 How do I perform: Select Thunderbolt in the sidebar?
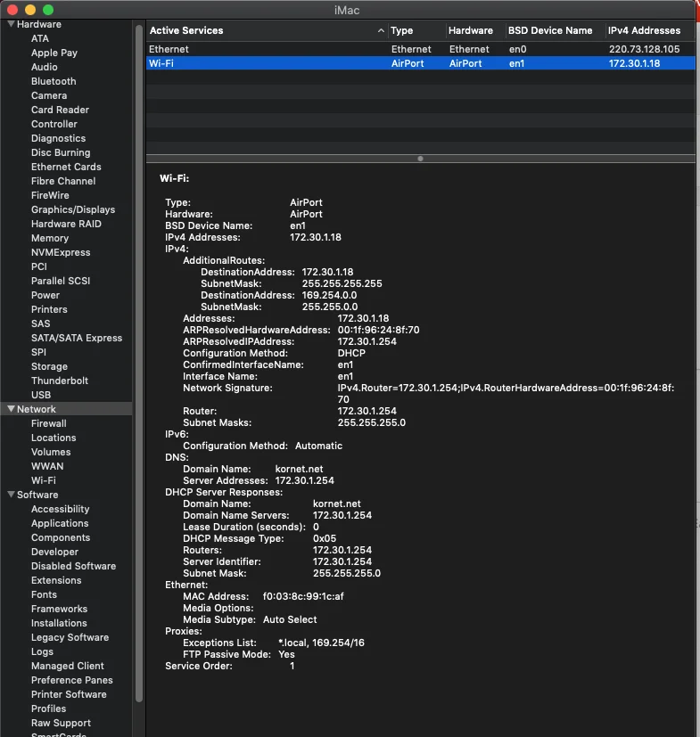[60, 381]
